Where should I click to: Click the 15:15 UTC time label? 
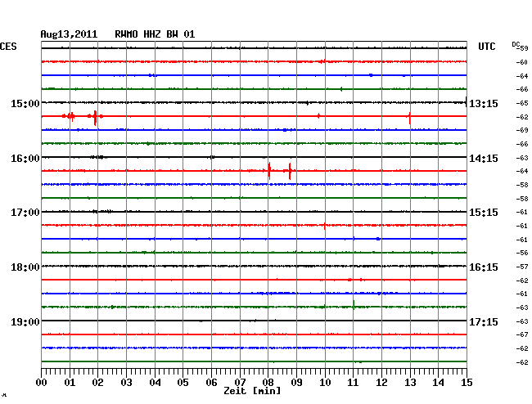(x=484, y=213)
